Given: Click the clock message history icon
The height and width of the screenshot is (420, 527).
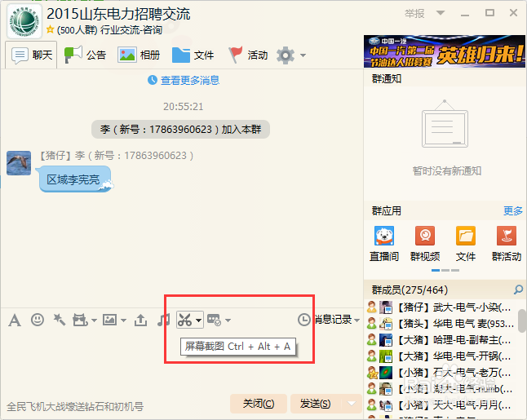Looking at the screenshot, I should (304, 320).
